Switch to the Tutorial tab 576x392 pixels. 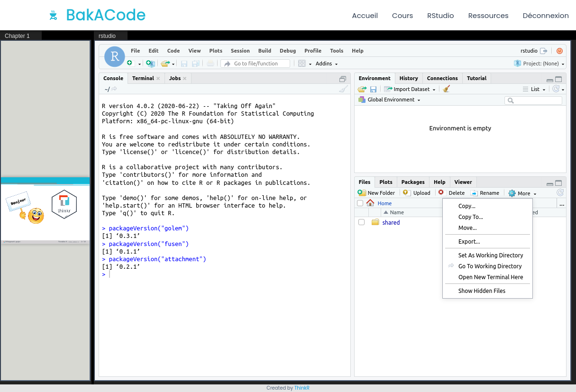coord(476,78)
